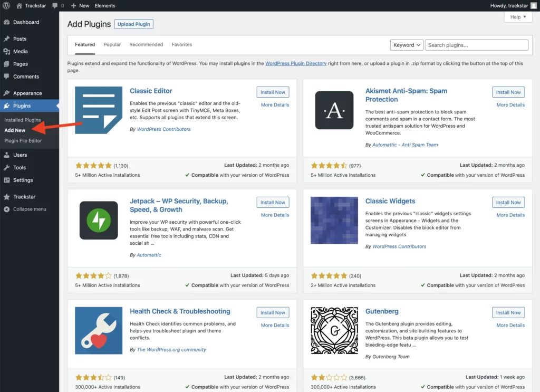This screenshot has height=392, width=540.
Task: View More Details for Akismet
Action: 510,104
